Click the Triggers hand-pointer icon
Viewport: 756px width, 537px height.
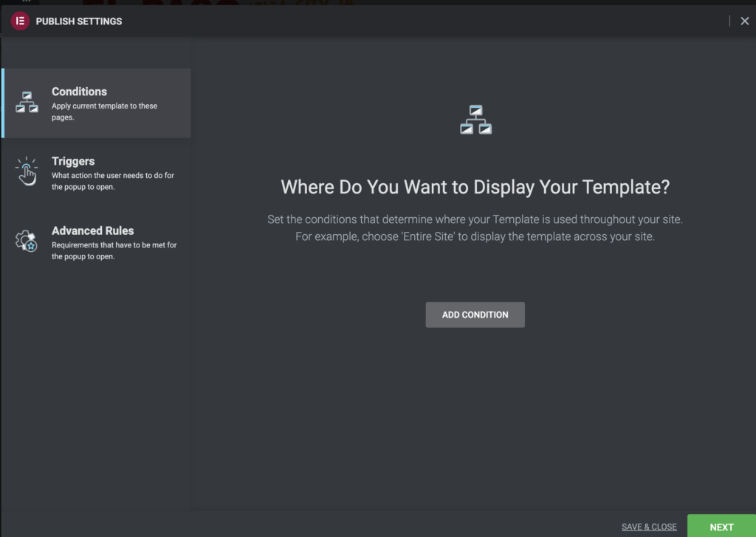[27, 171]
